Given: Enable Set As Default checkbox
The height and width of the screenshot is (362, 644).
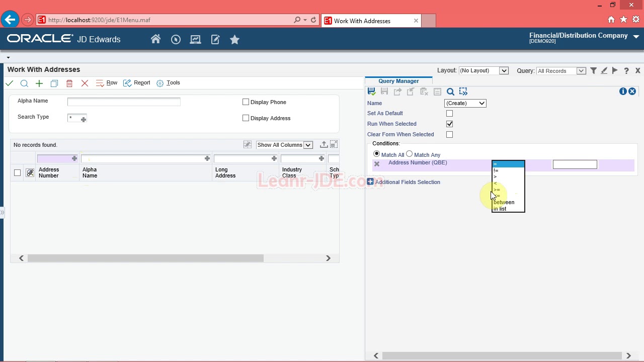Looking at the screenshot, I should pyautogui.click(x=449, y=114).
